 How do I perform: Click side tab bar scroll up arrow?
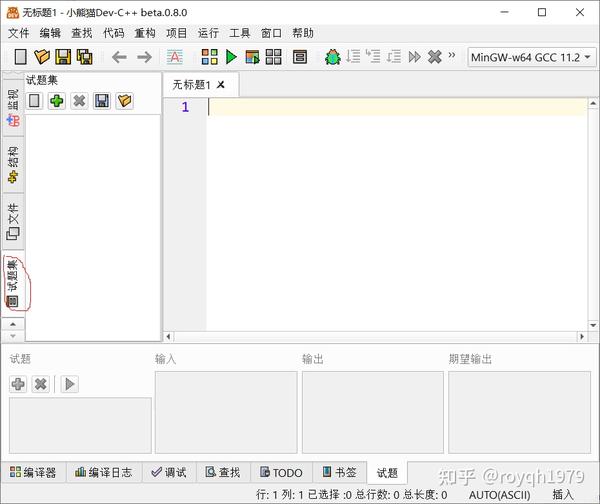coord(13,324)
